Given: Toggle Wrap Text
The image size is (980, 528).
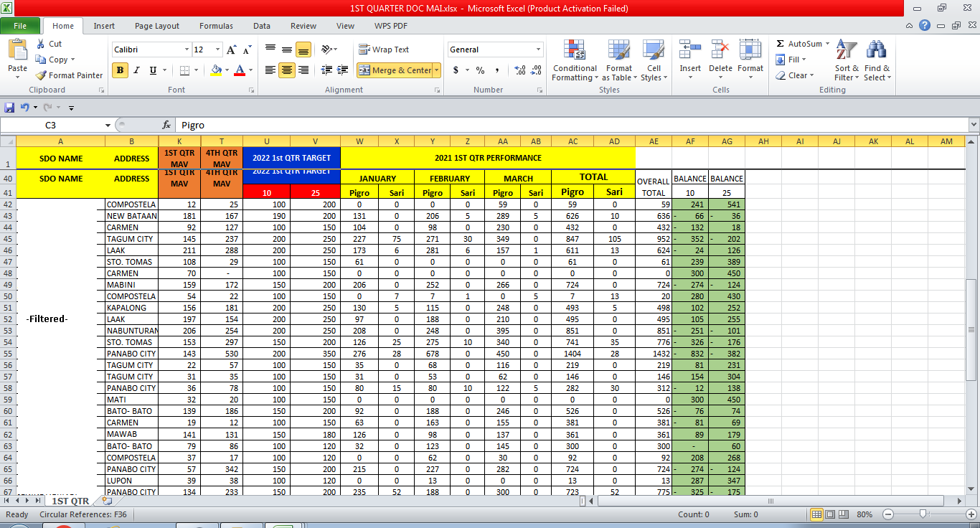Looking at the screenshot, I should pos(384,49).
